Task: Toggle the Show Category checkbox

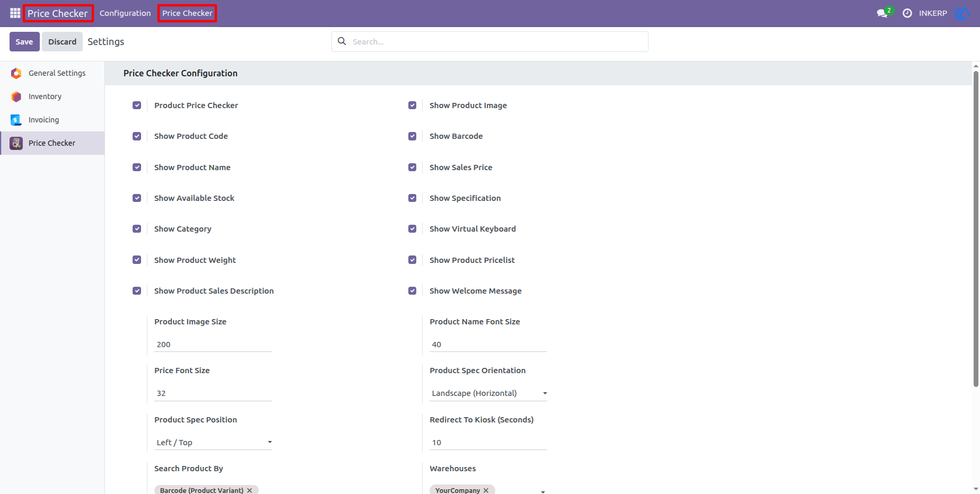Action: [x=137, y=229]
